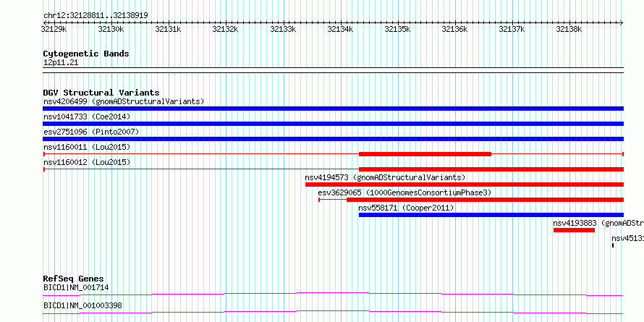644x322 pixels.
Task: Click the 32130k ruler tick label
Action: (x=111, y=29)
